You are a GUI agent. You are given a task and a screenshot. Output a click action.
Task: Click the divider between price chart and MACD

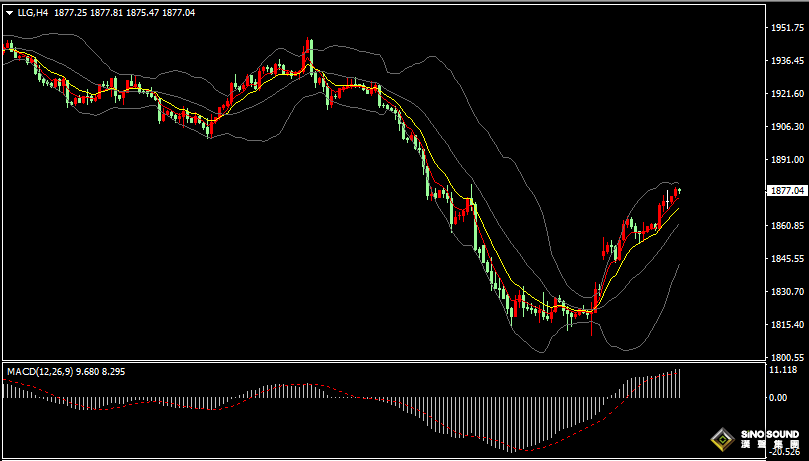coord(380,361)
